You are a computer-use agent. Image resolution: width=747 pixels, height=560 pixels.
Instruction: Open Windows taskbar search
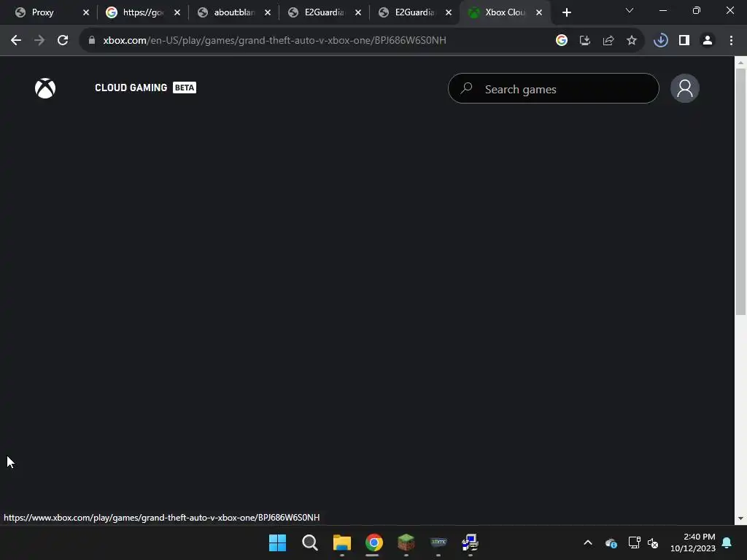(309, 542)
